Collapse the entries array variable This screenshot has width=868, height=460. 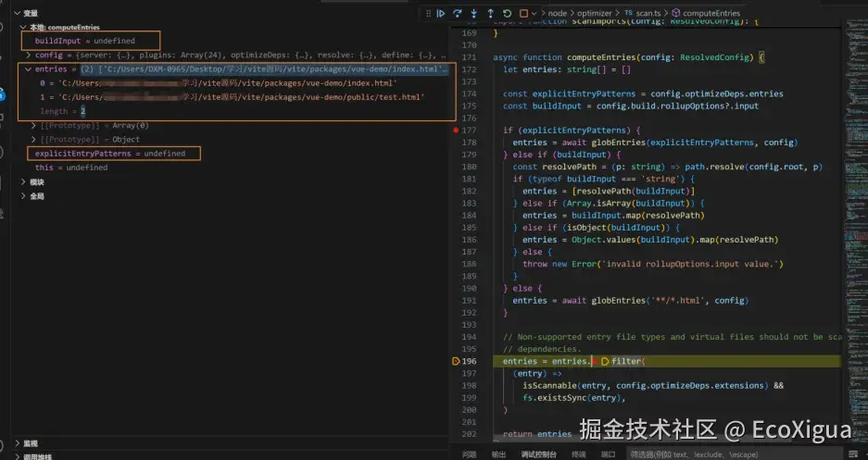(28, 69)
